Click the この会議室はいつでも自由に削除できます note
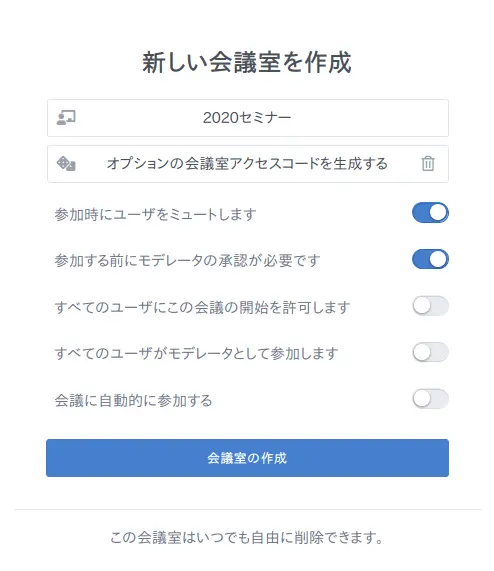 coord(247,537)
